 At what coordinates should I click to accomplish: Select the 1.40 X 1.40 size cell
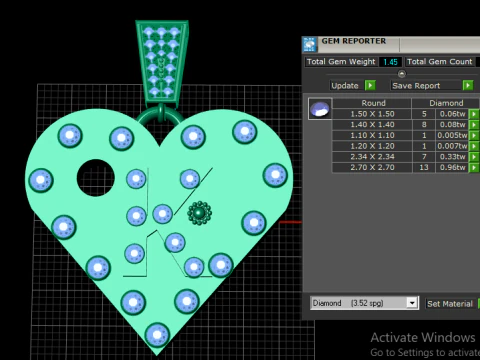click(372, 125)
